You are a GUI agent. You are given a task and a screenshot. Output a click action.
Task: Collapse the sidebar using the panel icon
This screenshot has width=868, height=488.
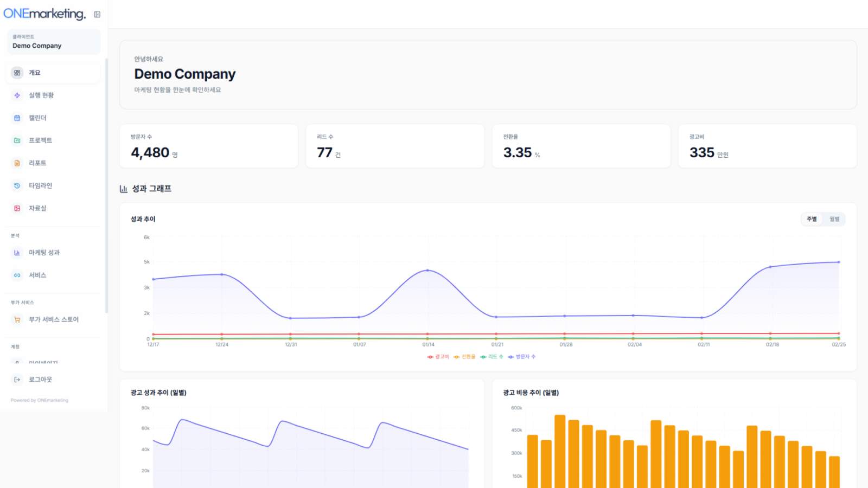pyautogui.click(x=97, y=15)
